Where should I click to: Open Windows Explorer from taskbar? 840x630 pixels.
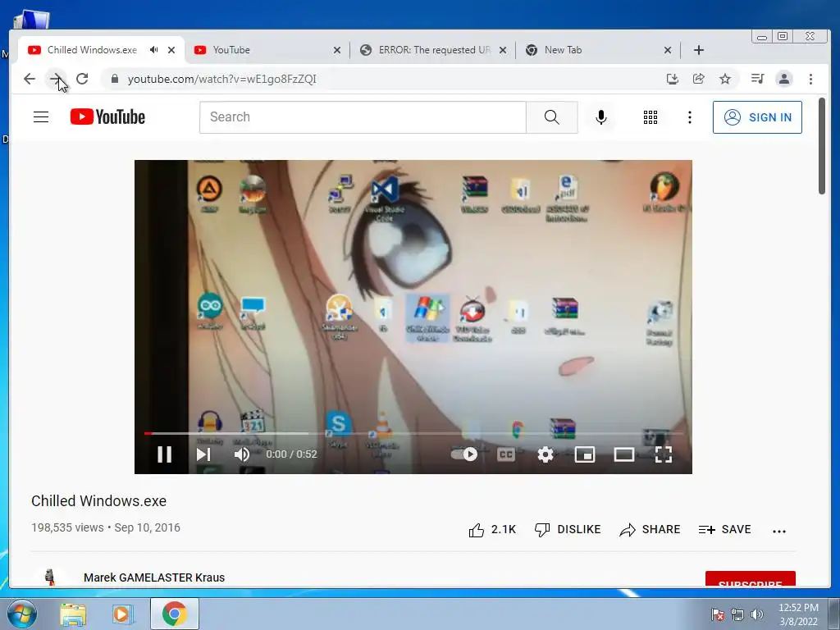pos(73,614)
